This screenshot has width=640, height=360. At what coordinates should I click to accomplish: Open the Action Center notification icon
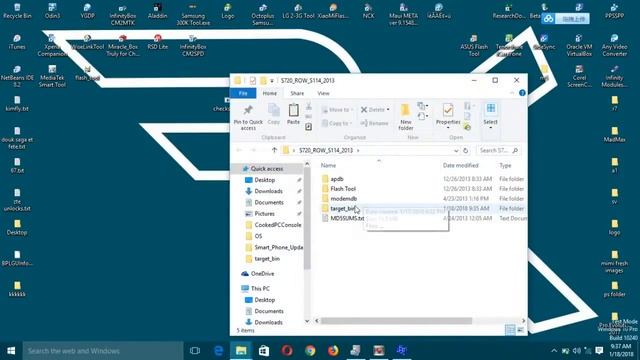pos(599,351)
